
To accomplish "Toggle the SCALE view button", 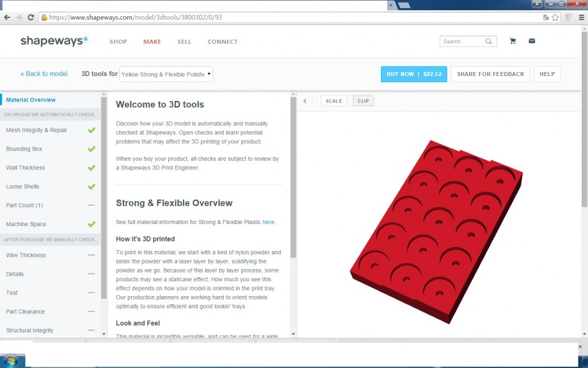I will point(334,101).
